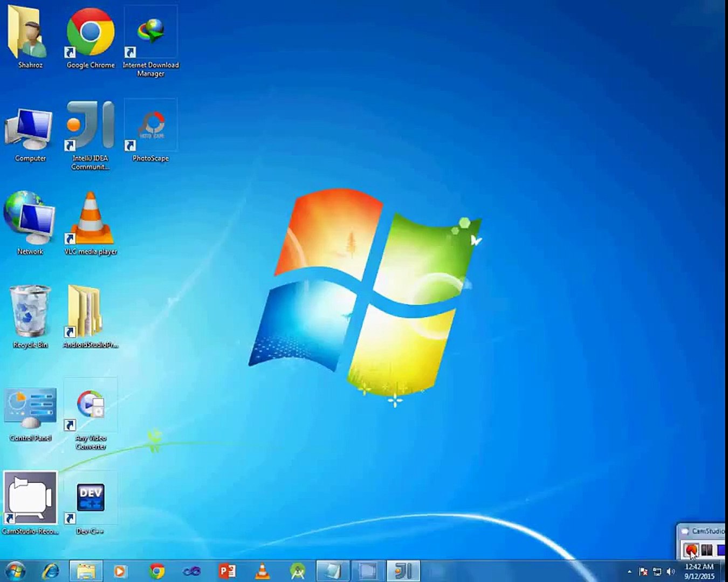This screenshot has height=582, width=728.
Task: Open VLC cone icon in the taskbar
Action: (x=262, y=571)
